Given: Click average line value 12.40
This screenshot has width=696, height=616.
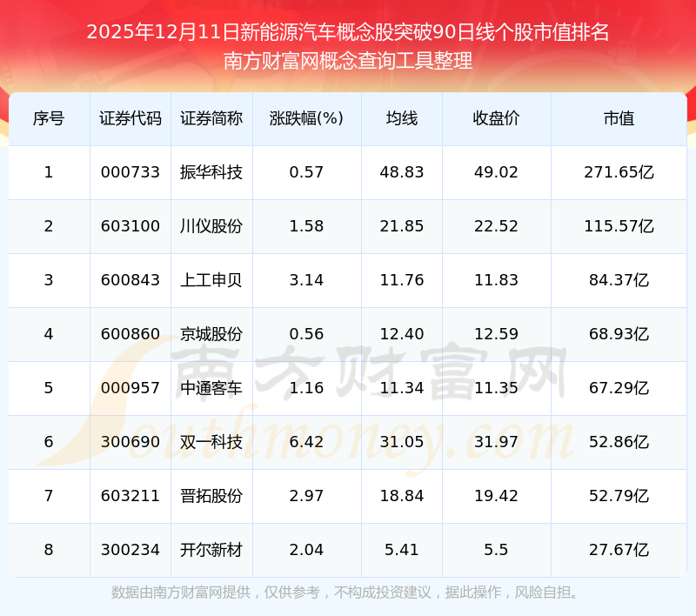Looking at the screenshot, I should (402, 334).
